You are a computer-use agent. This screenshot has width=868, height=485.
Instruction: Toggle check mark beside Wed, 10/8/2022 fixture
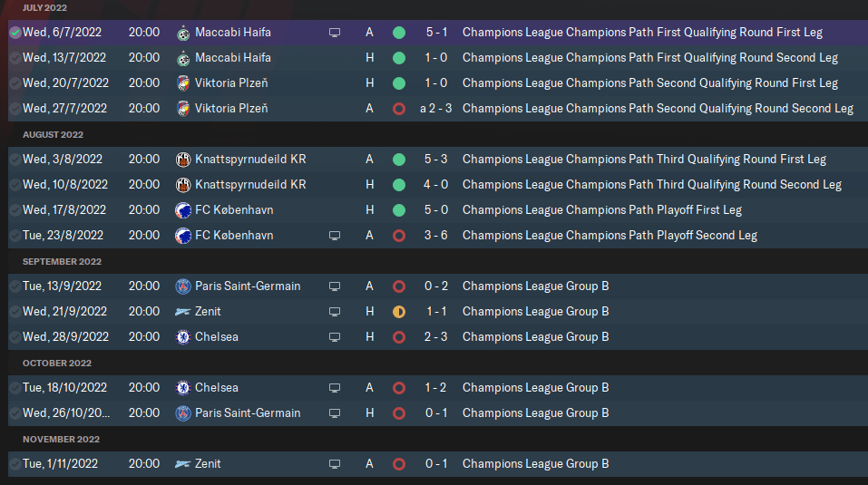click(x=15, y=185)
